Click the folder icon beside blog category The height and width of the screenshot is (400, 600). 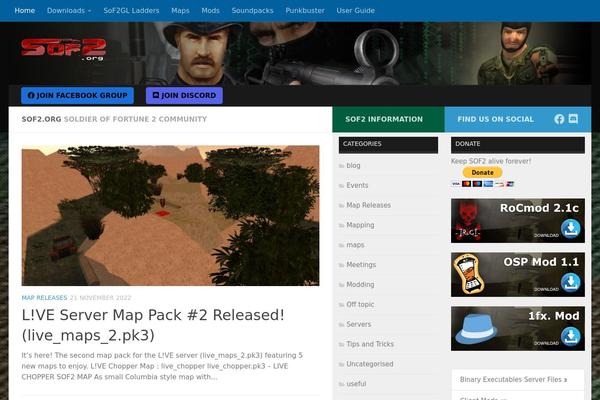pos(341,166)
